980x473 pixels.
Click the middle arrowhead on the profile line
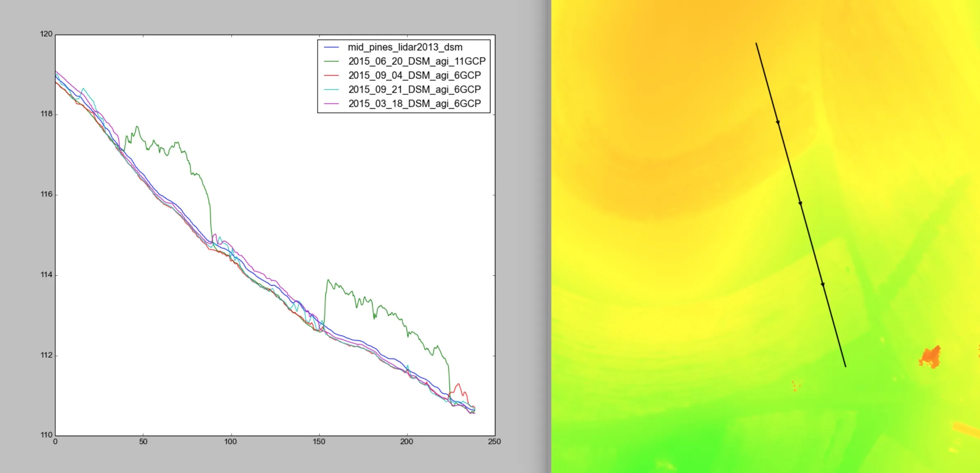point(800,203)
